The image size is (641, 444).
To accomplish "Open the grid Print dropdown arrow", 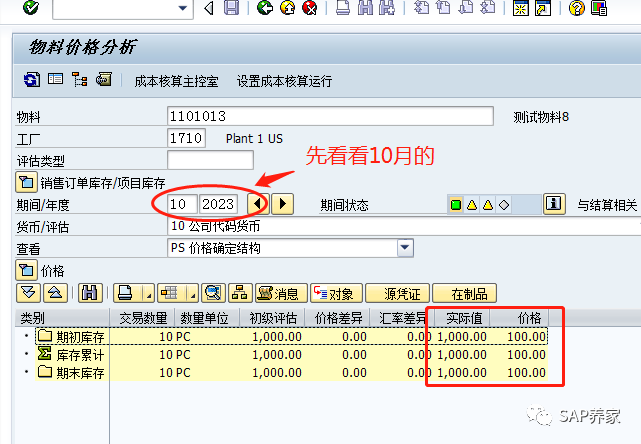I will pos(148,293).
